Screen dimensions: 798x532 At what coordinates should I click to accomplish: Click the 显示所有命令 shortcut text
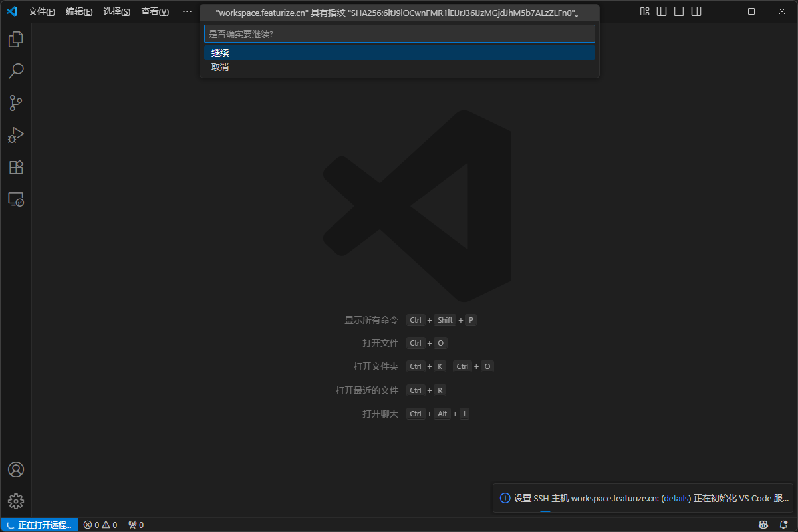(x=371, y=320)
